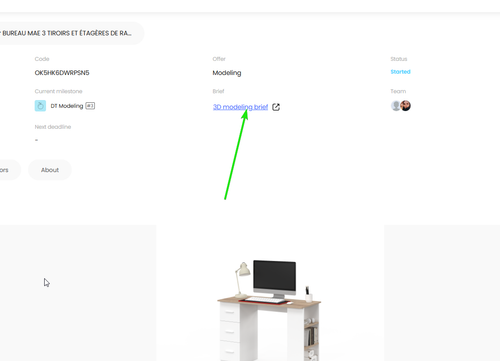Image resolution: width=500 pixels, height=361 pixels.
Task: Open the 3D modeling brief link
Action: [240, 107]
